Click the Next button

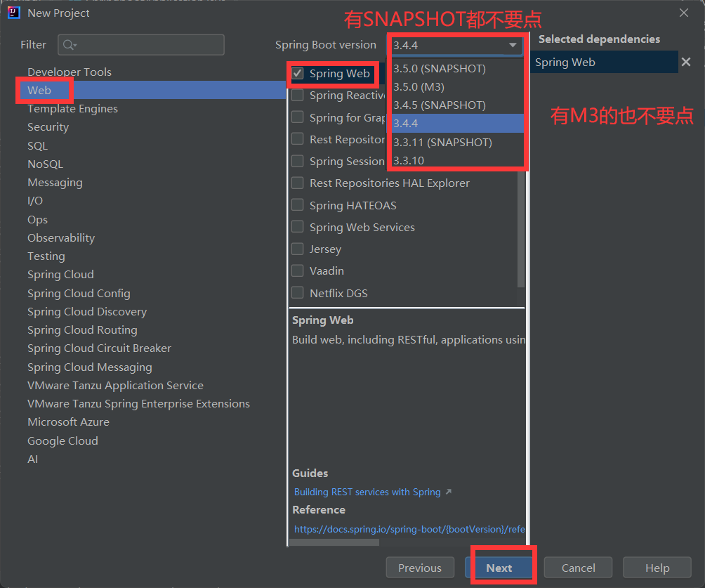[499, 568]
